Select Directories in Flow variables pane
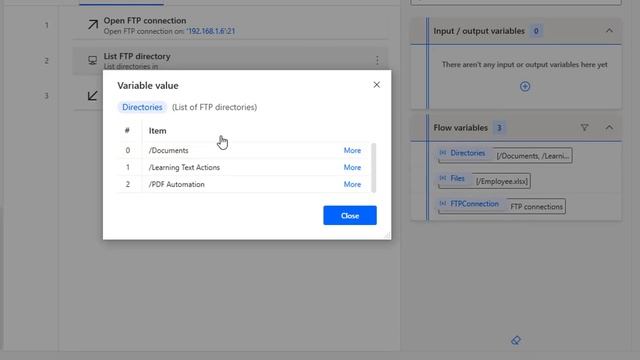The width and height of the screenshot is (640, 360). point(467,153)
